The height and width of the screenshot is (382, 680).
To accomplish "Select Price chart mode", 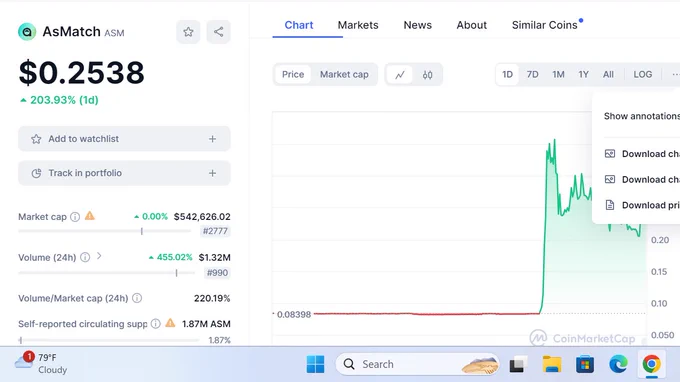I will point(293,75).
